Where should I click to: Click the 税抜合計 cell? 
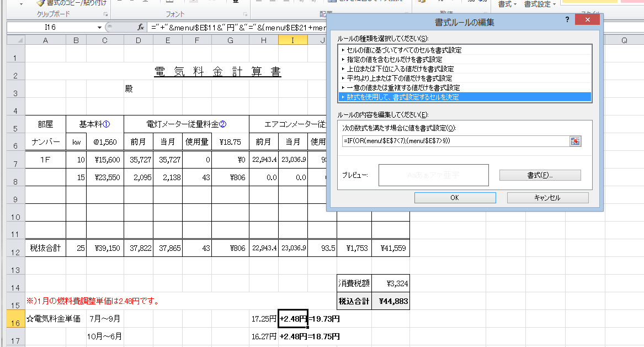coord(45,248)
